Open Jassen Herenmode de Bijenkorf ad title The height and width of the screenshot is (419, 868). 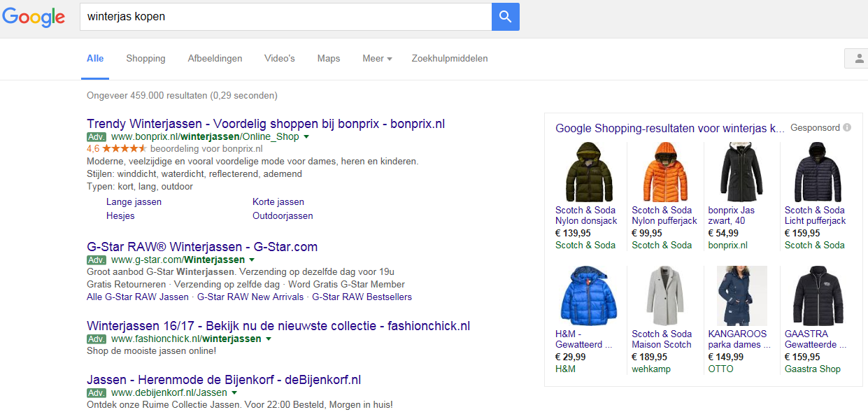click(224, 380)
